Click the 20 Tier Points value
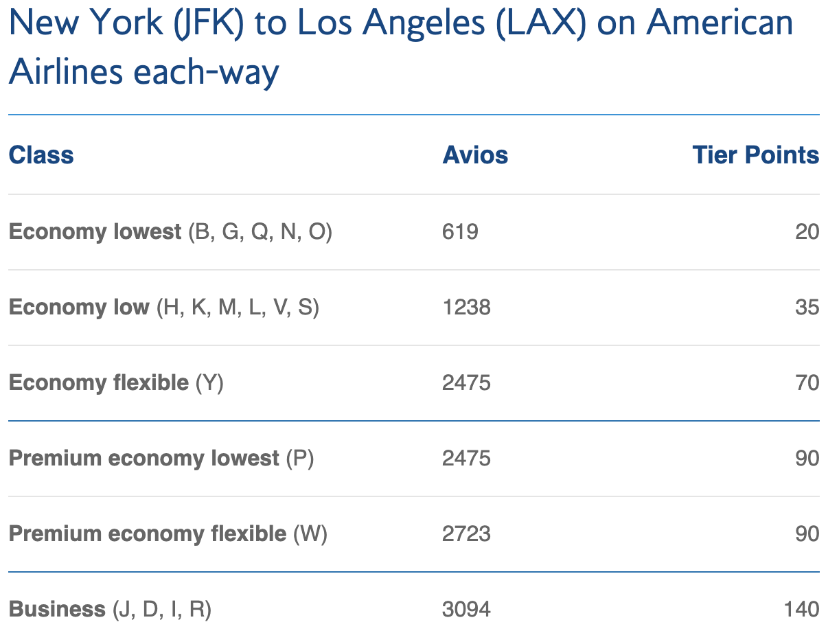Viewport: 839px width, 644px height. 807,232
